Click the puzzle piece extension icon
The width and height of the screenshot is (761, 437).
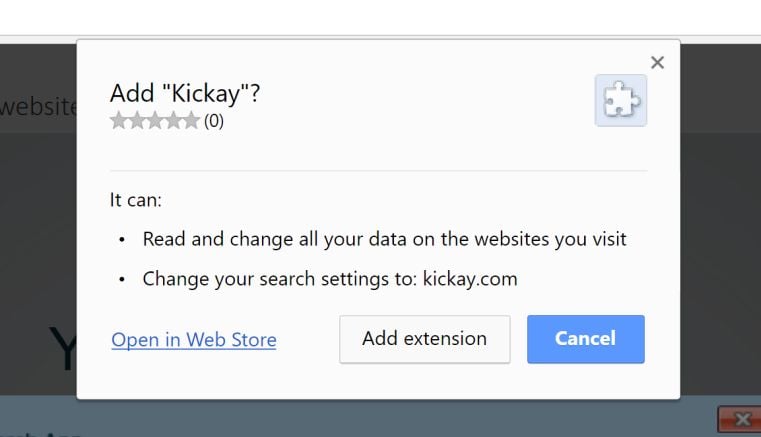point(620,100)
